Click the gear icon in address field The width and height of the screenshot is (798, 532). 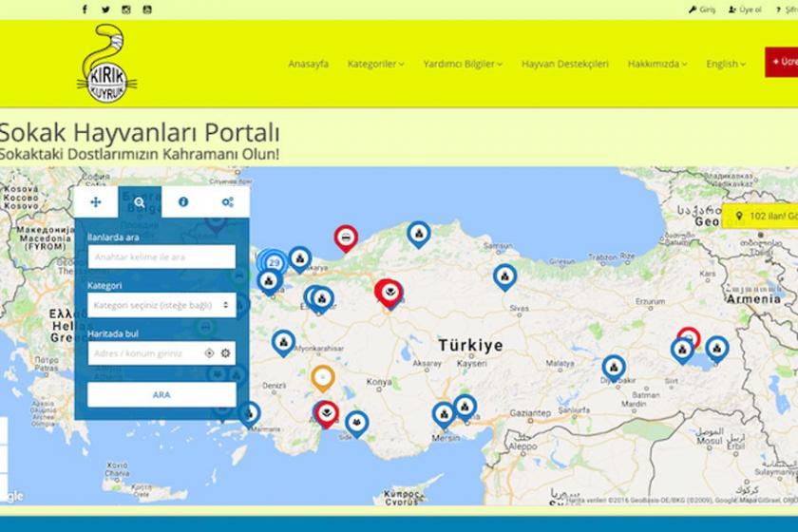coord(225,353)
